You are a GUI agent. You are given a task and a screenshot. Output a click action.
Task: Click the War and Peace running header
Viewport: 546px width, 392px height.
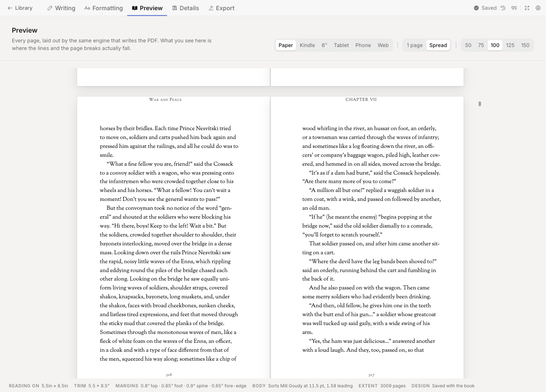pyautogui.click(x=165, y=100)
